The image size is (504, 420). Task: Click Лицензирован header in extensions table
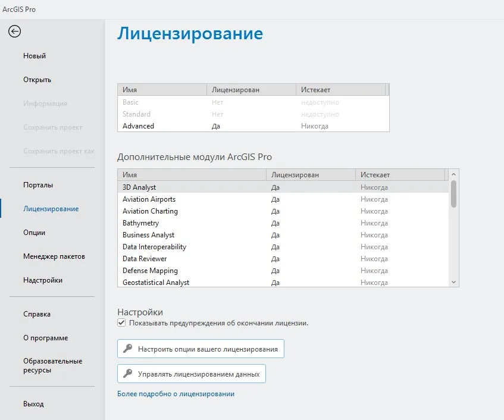click(311, 175)
